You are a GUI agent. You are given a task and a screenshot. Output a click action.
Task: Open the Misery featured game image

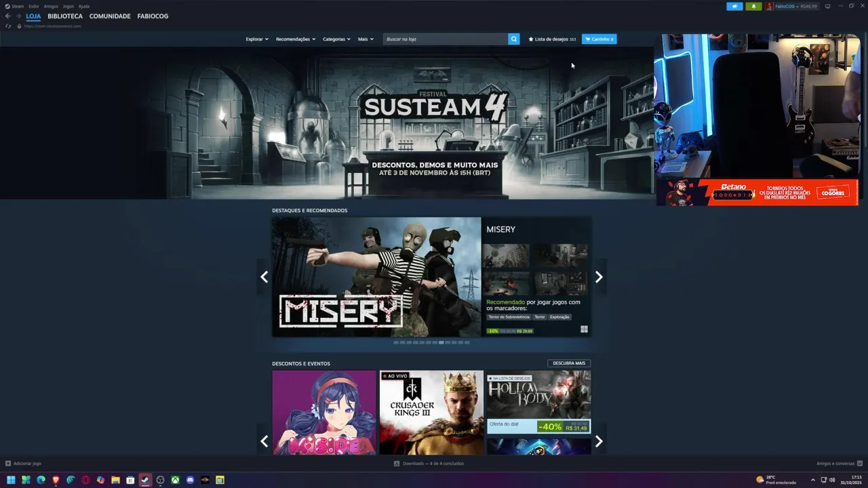[x=376, y=277]
